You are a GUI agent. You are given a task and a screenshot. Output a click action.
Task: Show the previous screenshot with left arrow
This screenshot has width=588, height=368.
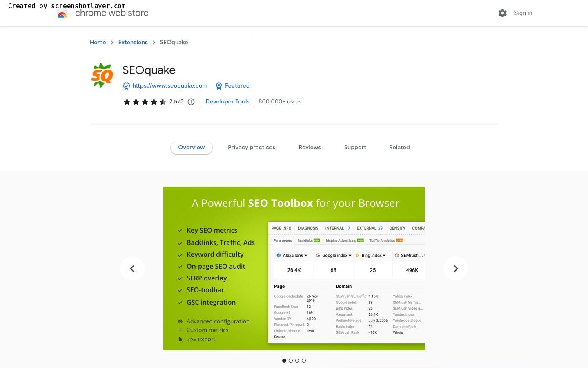pos(132,269)
